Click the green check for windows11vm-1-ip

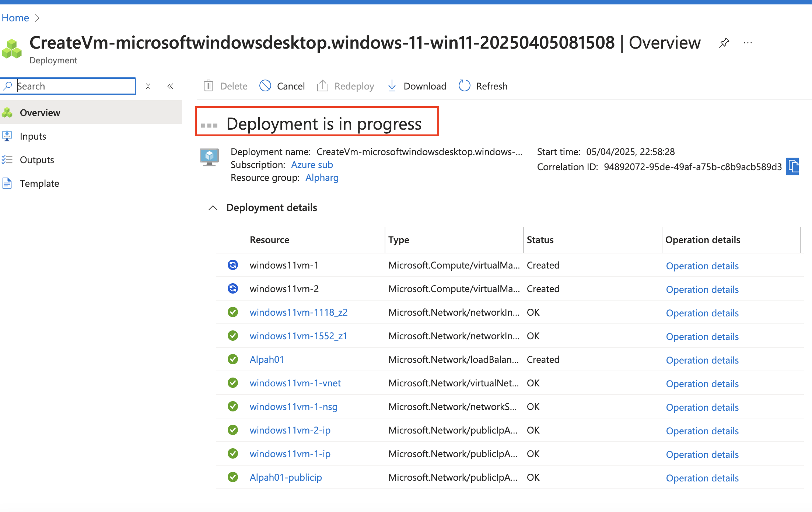pos(233,454)
